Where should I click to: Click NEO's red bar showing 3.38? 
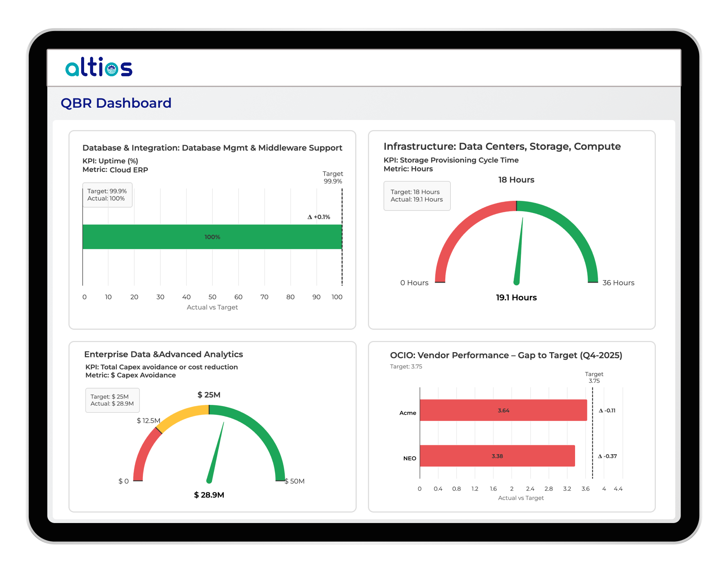pyautogui.click(x=497, y=456)
